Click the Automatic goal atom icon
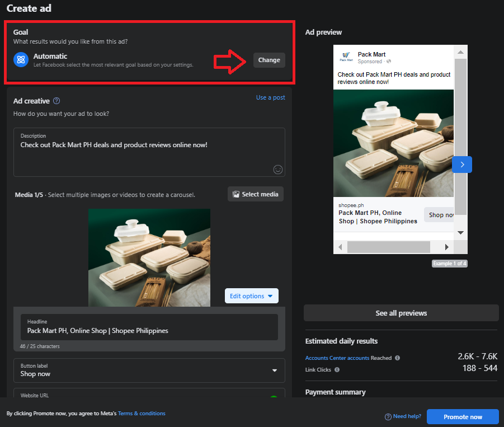 [21, 60]
